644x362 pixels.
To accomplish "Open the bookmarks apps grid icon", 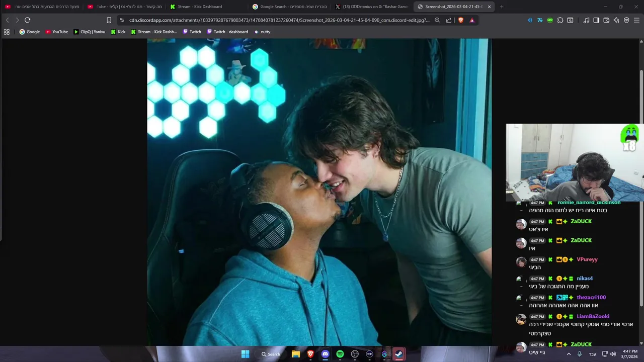I will (x=7, y=32).
